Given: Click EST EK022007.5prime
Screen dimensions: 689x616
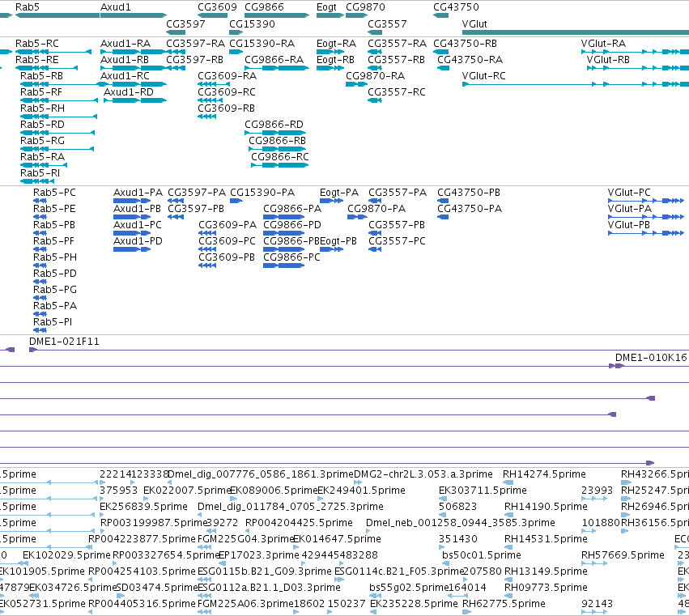Looking at the screenshot, I should (147, 499).
